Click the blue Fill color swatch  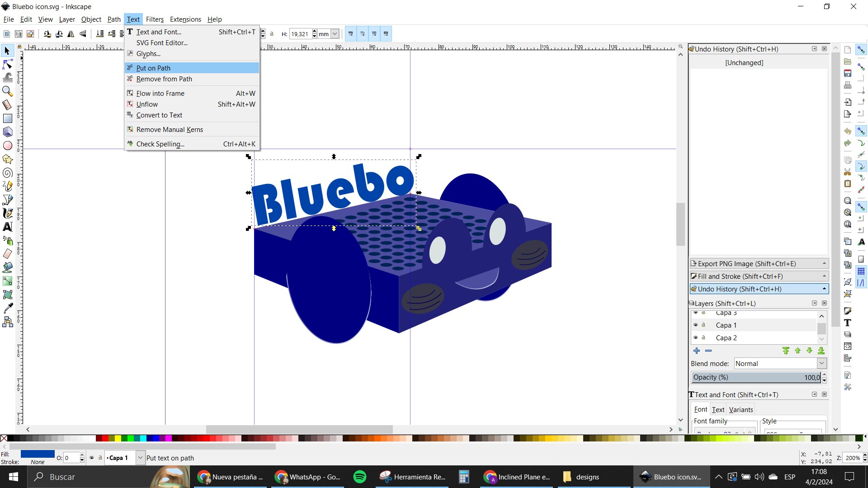[x=38, y=454]
